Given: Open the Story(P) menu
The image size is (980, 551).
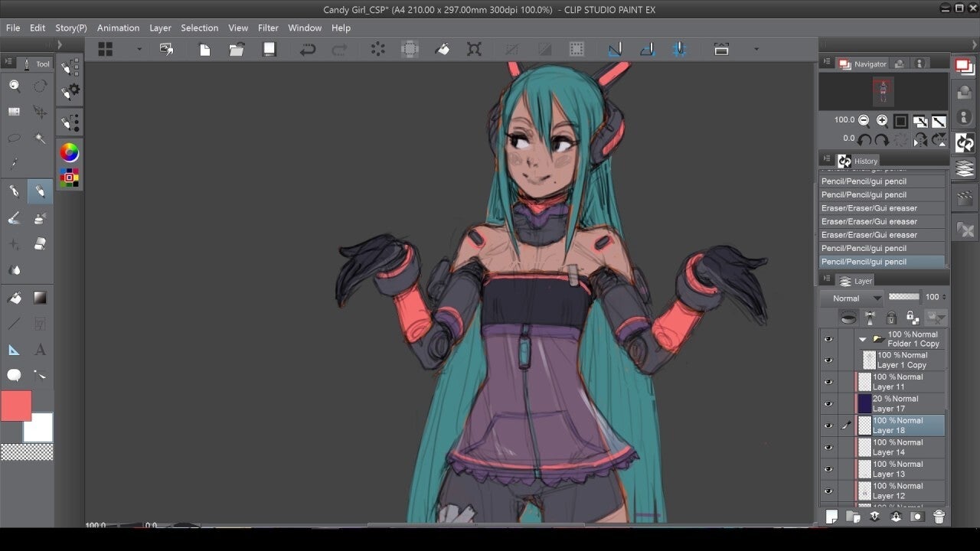Looking at the screenshot, I should point(71,28).
